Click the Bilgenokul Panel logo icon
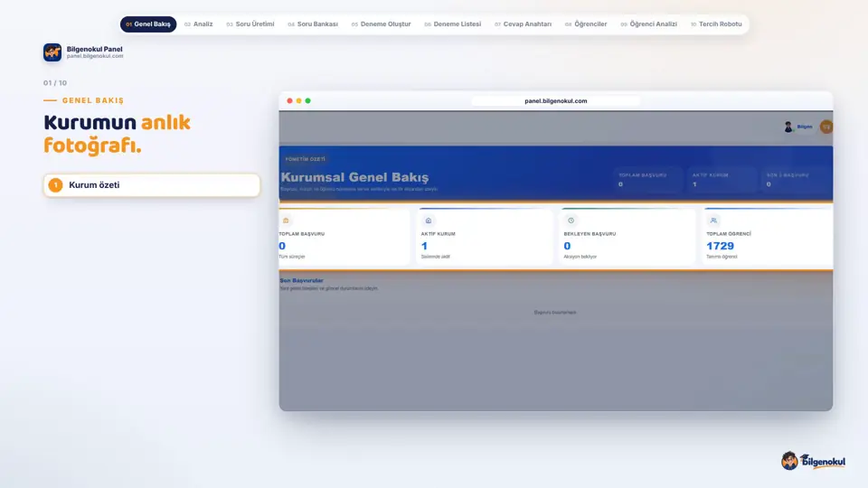The width and height of the screenshot is (868, 488). coord(52,52)
